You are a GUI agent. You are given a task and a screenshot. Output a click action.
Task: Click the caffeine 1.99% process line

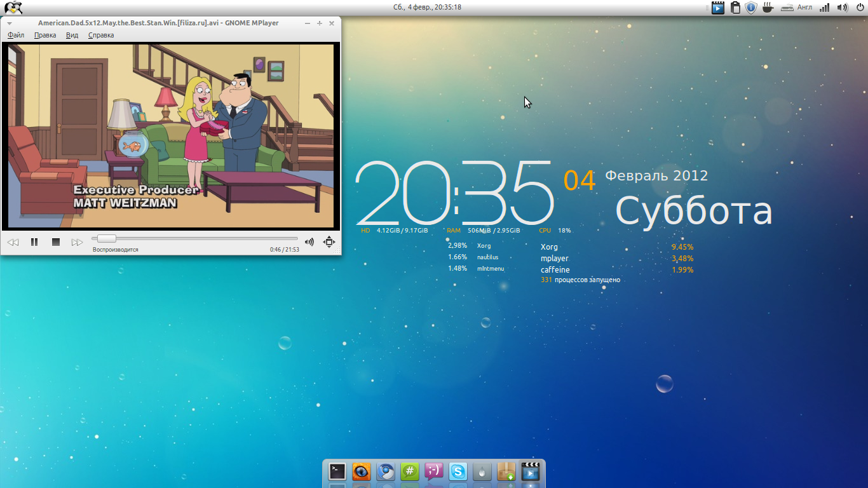tap(617, 270)
